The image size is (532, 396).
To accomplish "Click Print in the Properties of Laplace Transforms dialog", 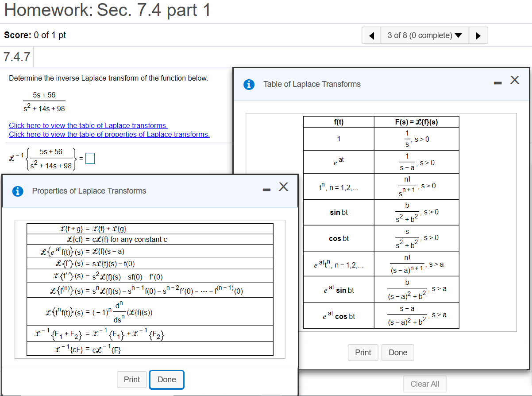I will point(131,380).
